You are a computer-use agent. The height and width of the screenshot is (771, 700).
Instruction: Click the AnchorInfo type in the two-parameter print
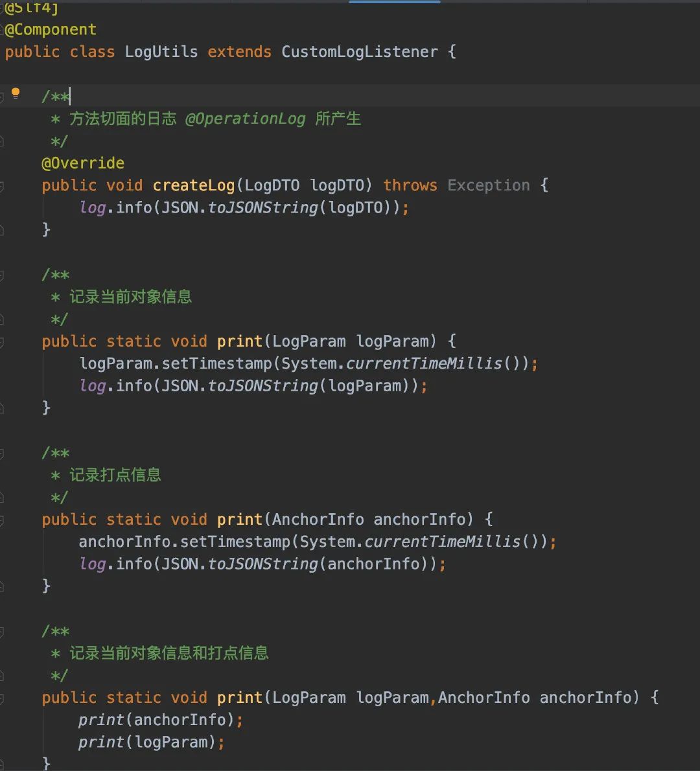coord(484,697)
